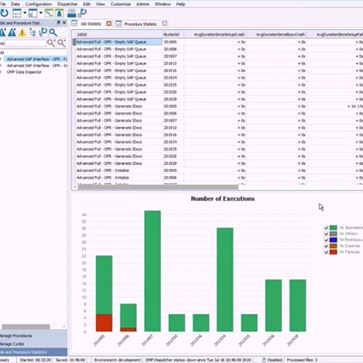Uncheck the green Nr Successes legend checkbox
The image size is (363, 363).
pyautogui.click(x=326, y=228)
